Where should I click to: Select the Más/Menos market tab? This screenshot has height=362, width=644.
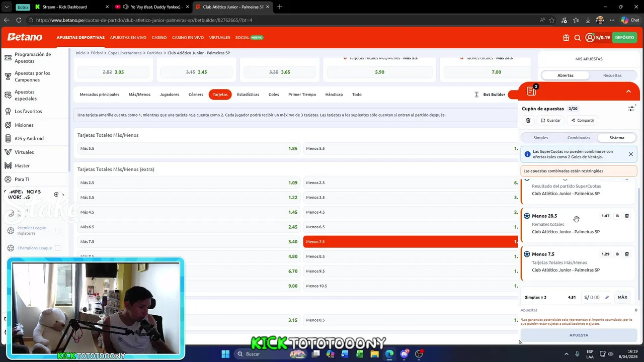coord(139,95)
